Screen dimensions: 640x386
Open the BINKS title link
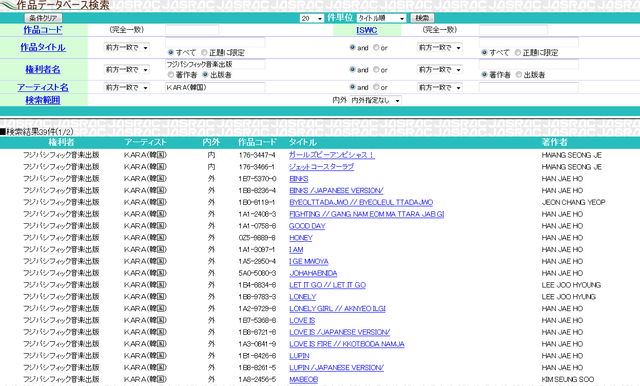(299, 179)
